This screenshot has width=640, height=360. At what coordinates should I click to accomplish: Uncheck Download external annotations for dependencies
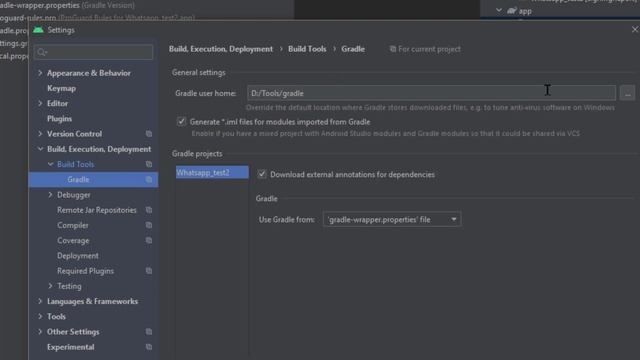pos(262,174)
